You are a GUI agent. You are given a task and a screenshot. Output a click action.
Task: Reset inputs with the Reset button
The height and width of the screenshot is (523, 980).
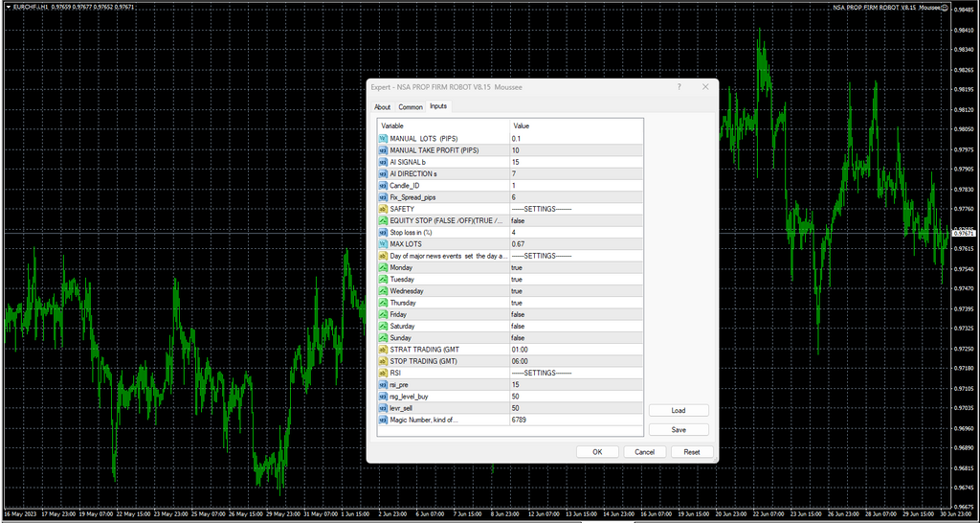pos(692,452)
